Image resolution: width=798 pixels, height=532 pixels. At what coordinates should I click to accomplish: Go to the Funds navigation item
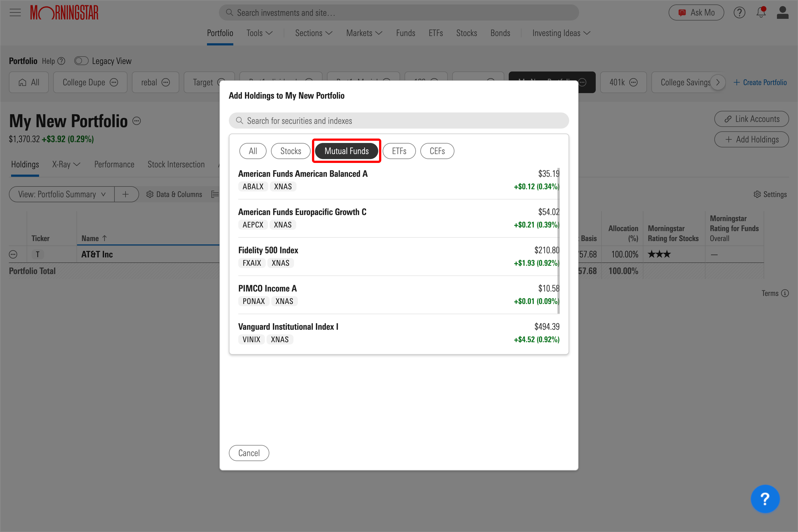(x=405, y=33)
